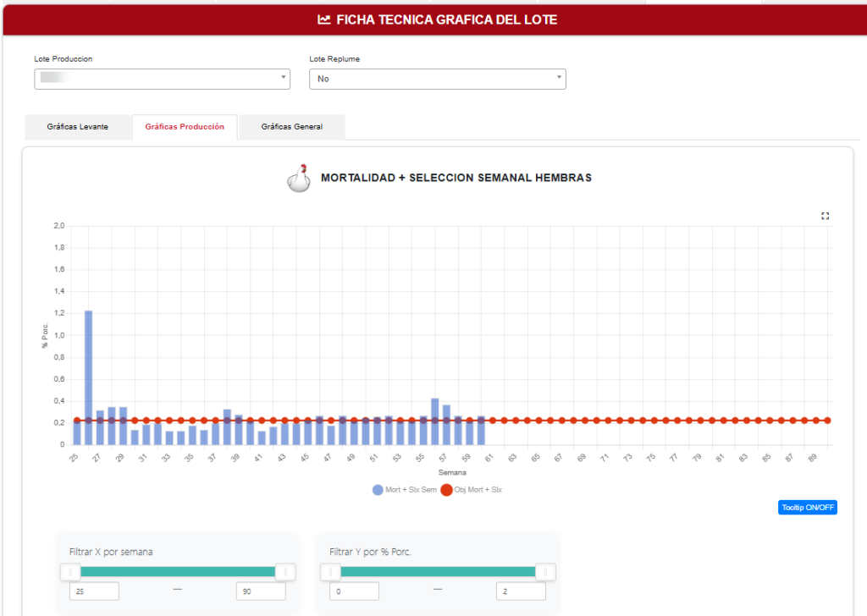Toggle chart tooltips with Tooltip ON/OFF
Viewport: 867px width, 616px height.
tap(807, 507)
